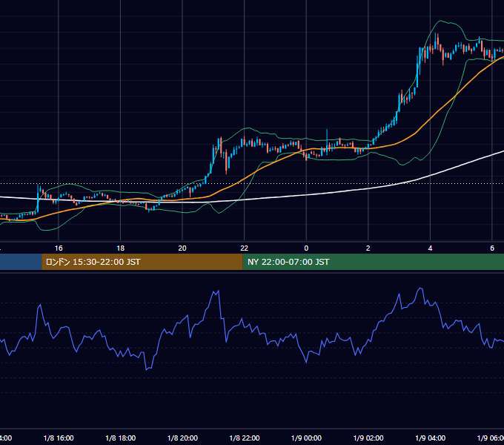Click the 1/8 22:00 time label

(245, 438)
